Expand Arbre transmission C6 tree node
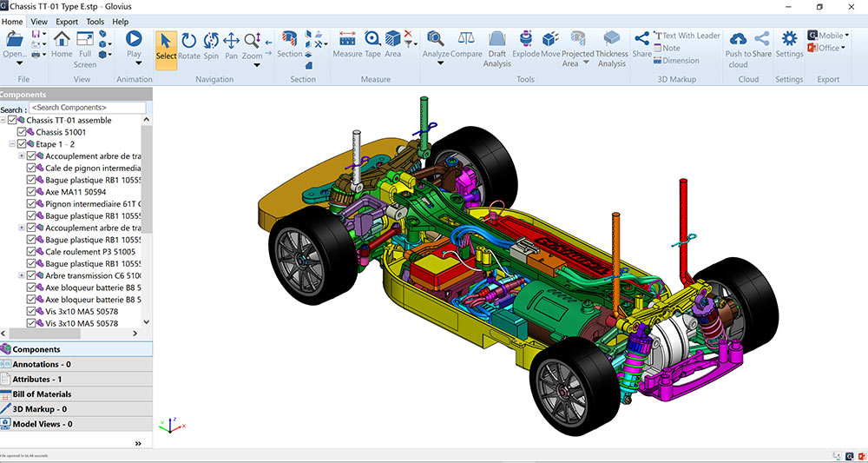The image size is (868, 463). (22, 275)
